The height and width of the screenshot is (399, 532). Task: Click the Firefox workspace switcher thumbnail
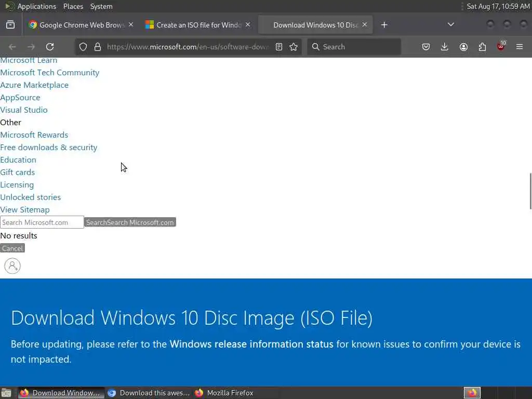coord(472,393)
